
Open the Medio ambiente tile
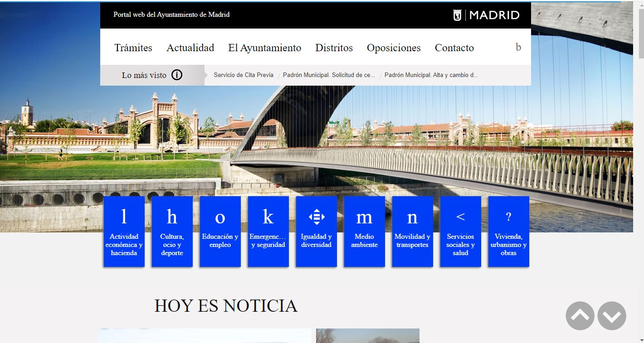pos(364,231)
